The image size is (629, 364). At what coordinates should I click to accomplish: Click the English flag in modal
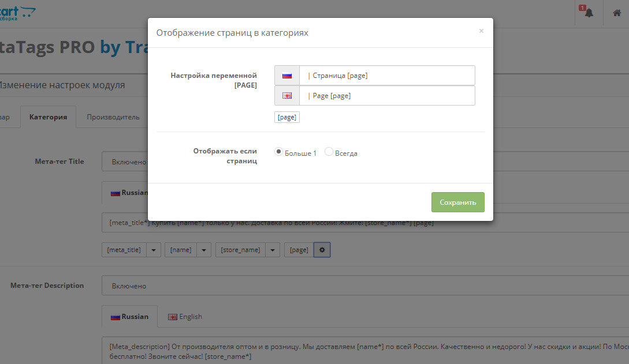tap(287, 96)
